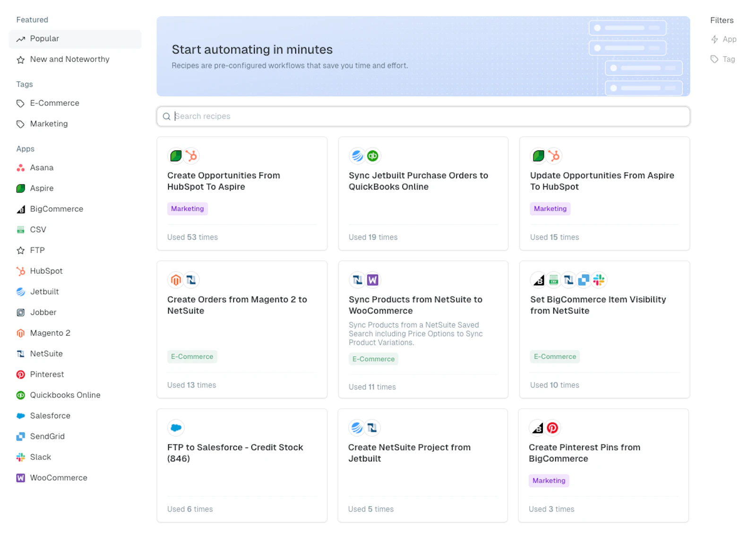Click E-Commerce tag on Magento 2 recipe

[192, 357]
